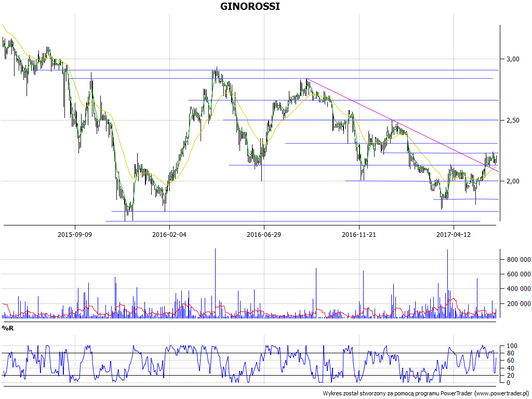532x399 pixels.
Task: Click the %R indicator label
Action: (x=7, y=328)
